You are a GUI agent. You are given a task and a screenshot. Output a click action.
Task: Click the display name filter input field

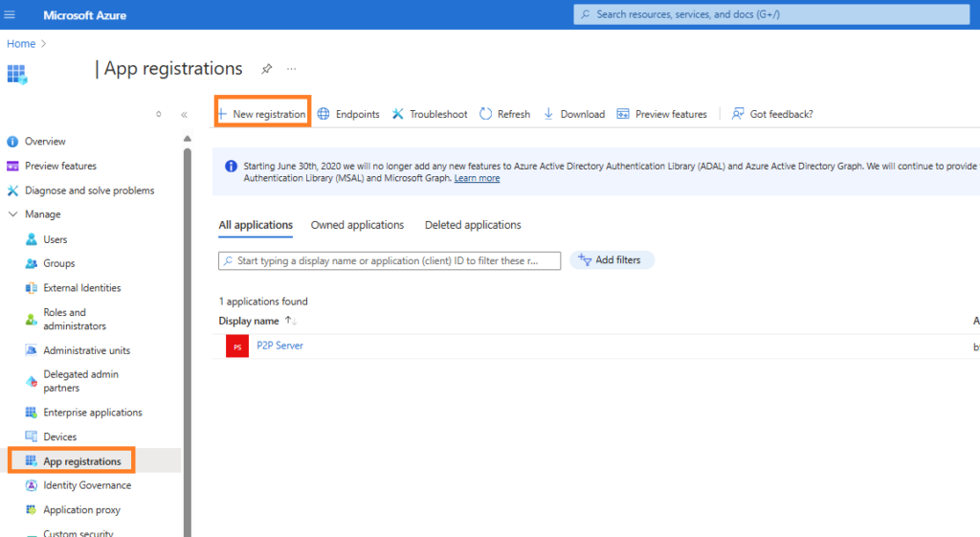pyautogui.click(x=390, y=260)
